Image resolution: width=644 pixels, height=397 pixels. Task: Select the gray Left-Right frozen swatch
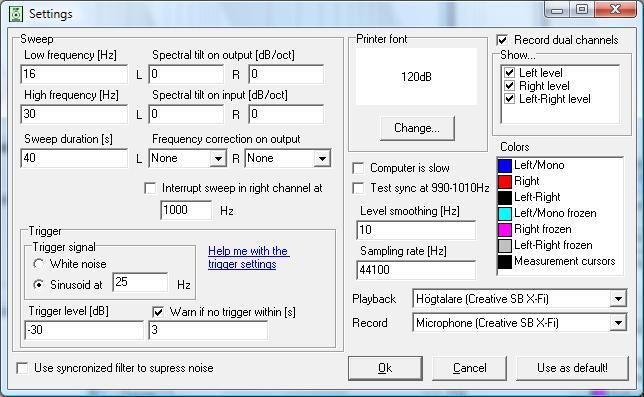[x=504, y=246]
